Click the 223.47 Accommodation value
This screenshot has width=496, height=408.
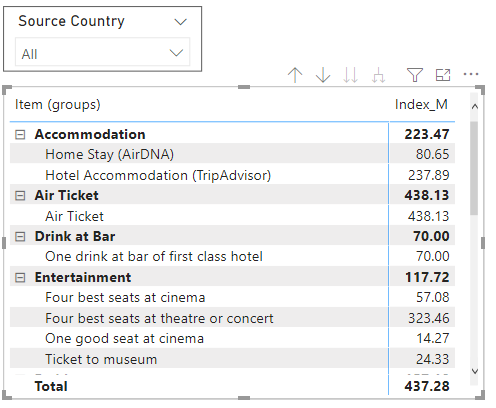click(427, 134)
